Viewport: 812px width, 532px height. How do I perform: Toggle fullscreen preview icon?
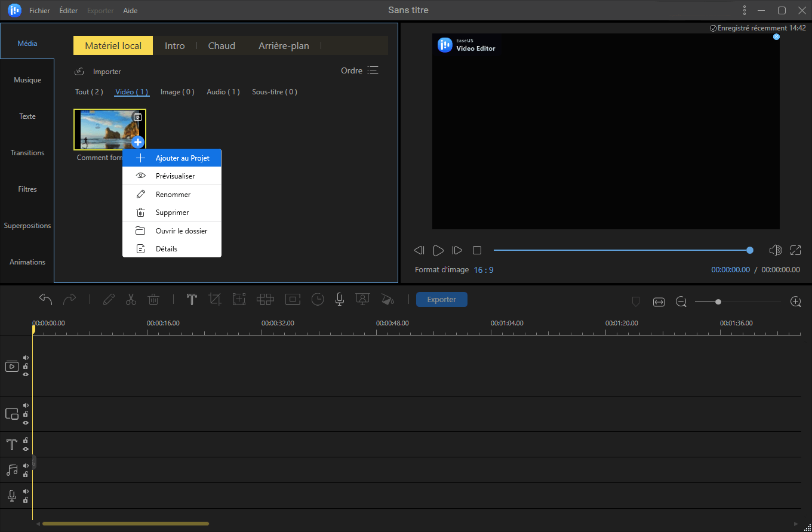(x=795, y=250)
